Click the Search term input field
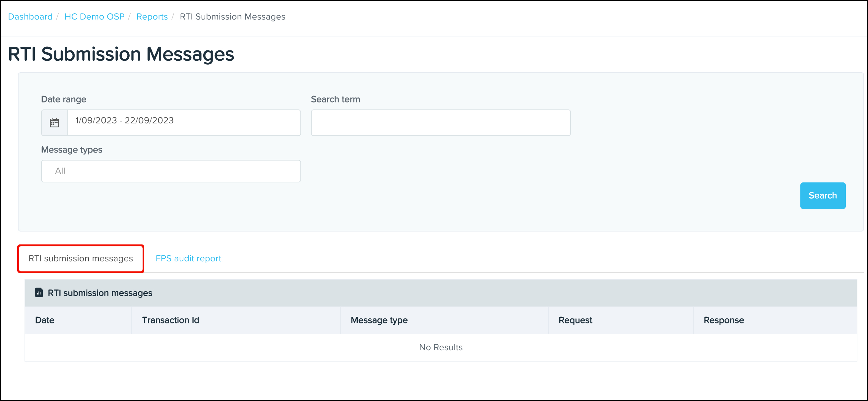Viewport: 868px width, 401px height. [x=440, y=122]
